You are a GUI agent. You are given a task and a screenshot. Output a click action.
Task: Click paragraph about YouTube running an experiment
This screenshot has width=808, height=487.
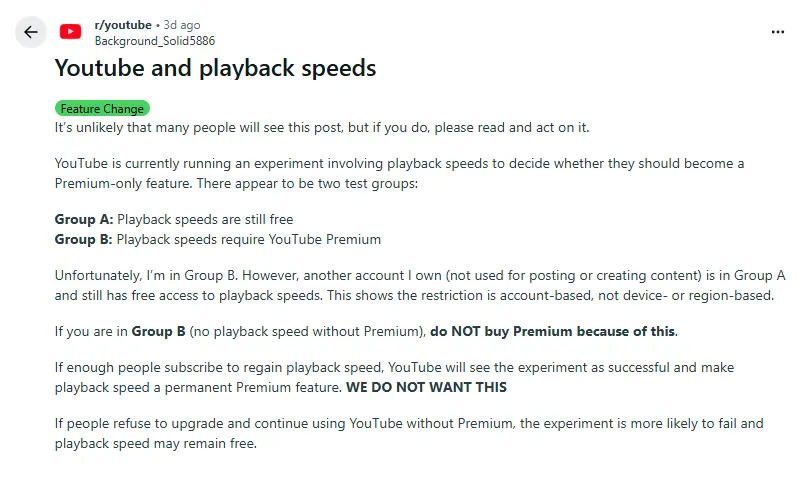tap(400, 173)
